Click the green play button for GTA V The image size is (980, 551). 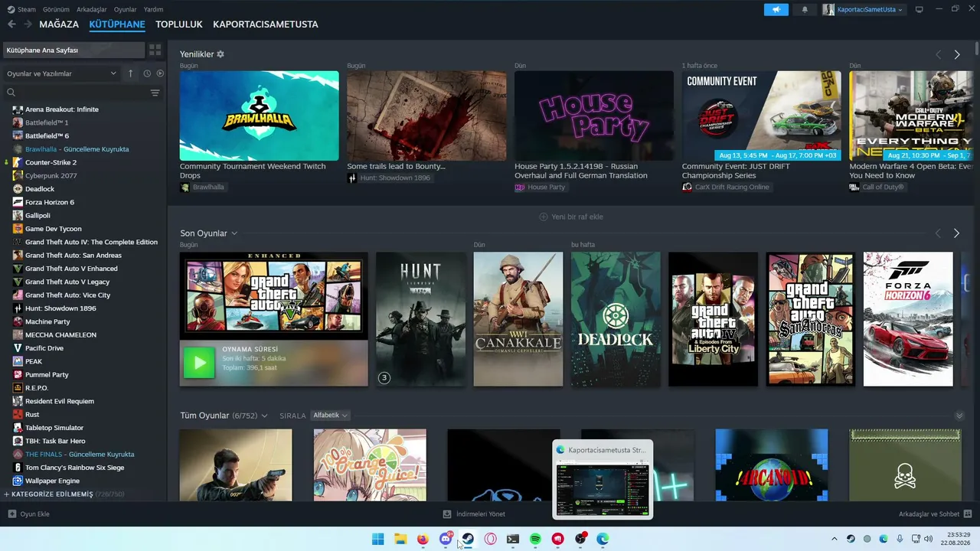click(199, 363)
